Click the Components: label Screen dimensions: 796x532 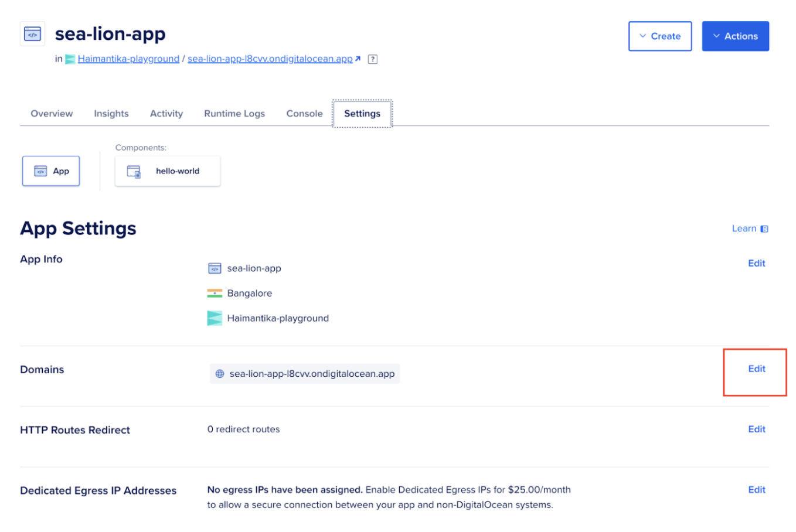[141, 148]
